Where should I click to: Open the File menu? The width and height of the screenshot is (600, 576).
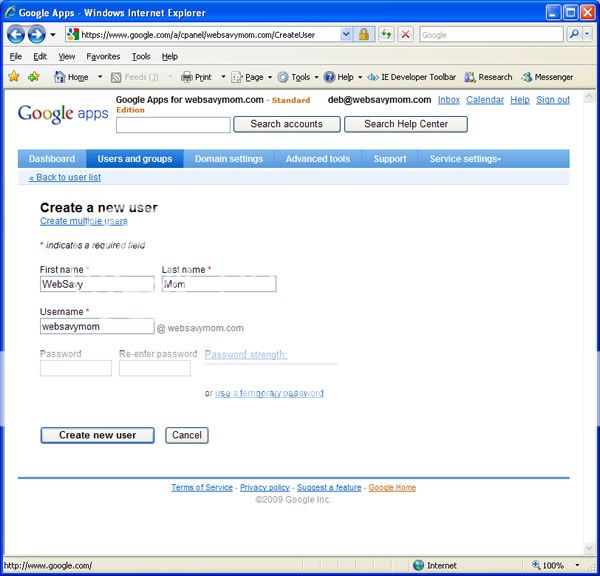(16, 57)
